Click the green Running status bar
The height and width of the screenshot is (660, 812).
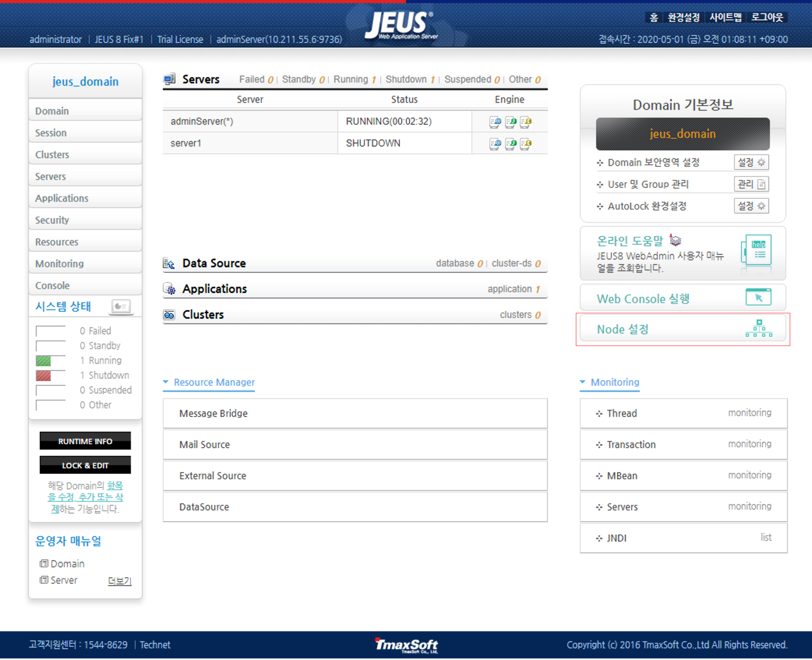tap(43, 361)
